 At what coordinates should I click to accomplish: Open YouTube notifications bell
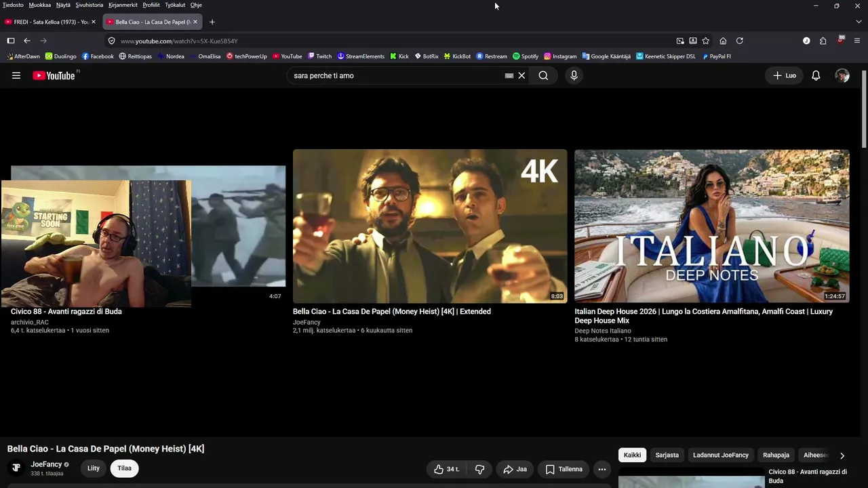click(816, 76)
